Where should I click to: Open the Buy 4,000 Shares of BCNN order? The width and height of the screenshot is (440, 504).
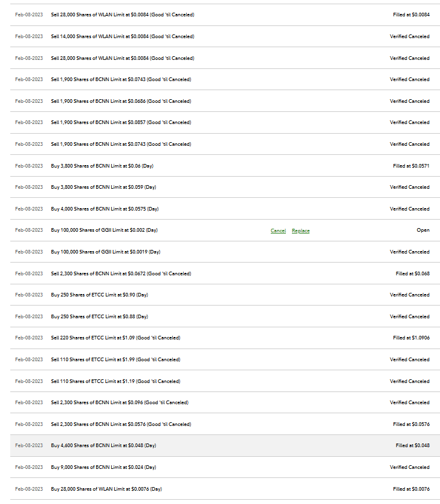coord(105,209)
